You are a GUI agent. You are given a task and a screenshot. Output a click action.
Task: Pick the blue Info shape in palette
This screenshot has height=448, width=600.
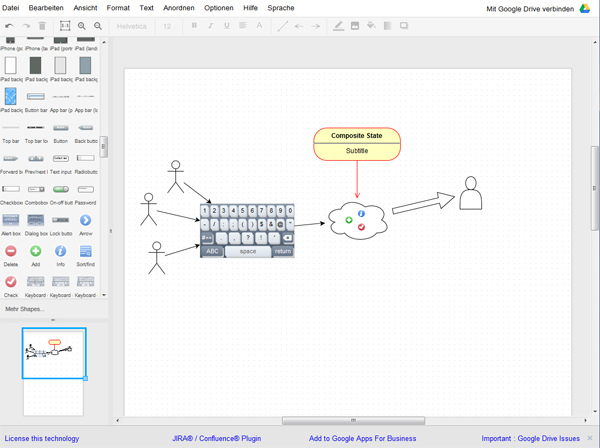click(60, 251)
